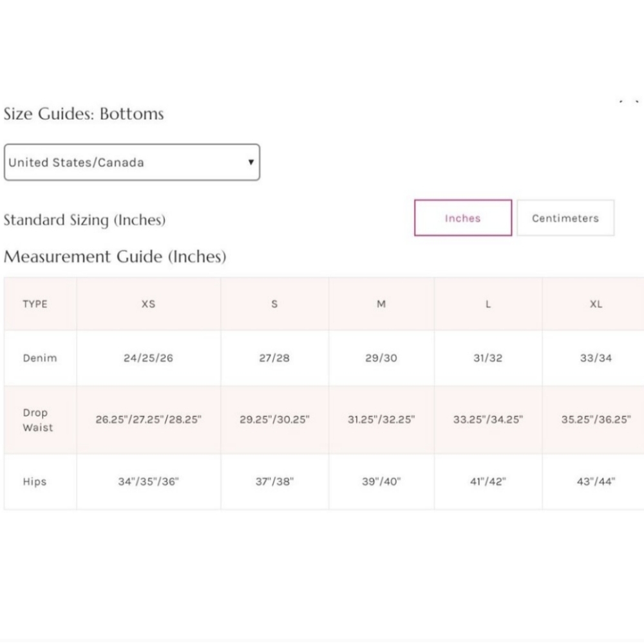Select the Denim row label
Viewport: 644px width, 644px height.
pos(40,358)
